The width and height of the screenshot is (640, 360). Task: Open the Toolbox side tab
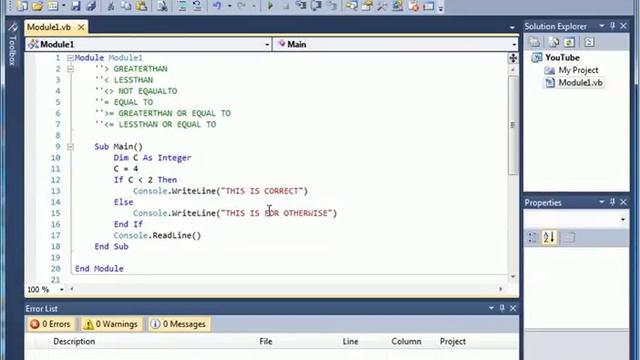(x=12, y=45)
